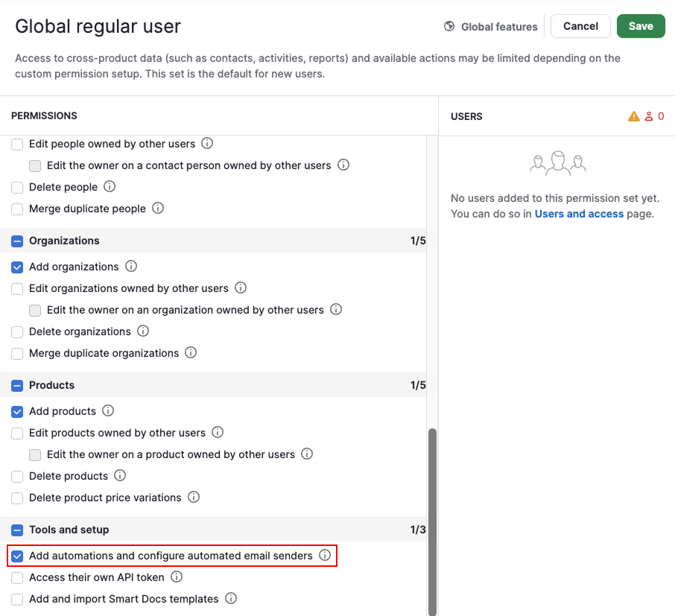
Task: Show info for Add and import Smart Docs templates
Action: [x=231, y=598]
